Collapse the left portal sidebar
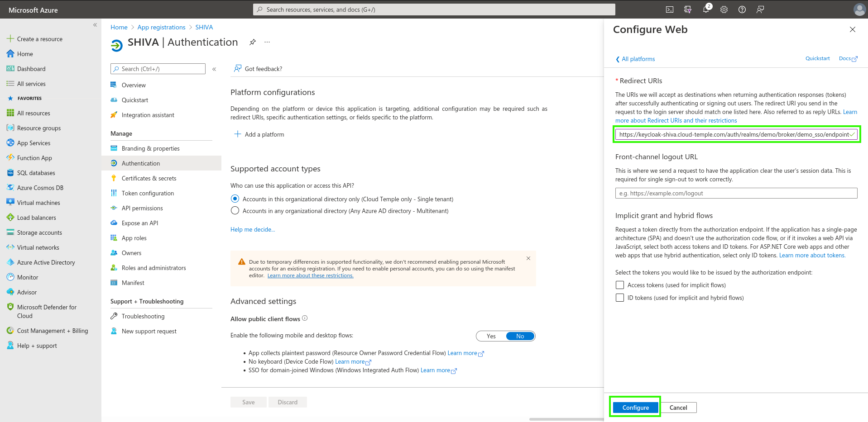Viewport: 868px width, 422px height. (95, 25)
